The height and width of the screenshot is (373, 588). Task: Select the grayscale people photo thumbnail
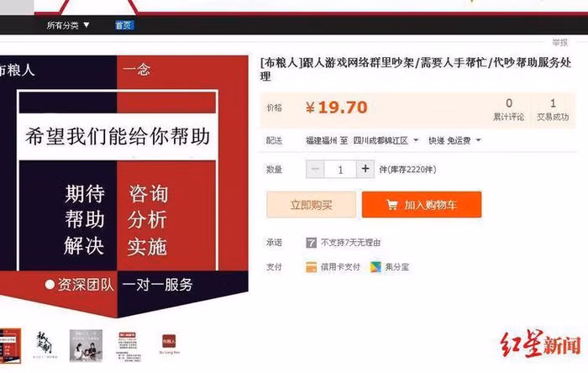pyautogui.click(x=86, y=345)
